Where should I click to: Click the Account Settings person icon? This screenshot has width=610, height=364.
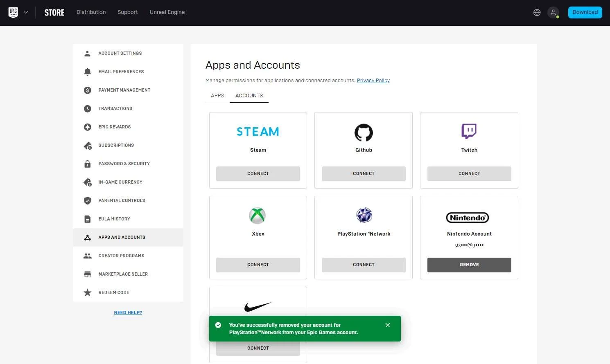coord(87,54)
